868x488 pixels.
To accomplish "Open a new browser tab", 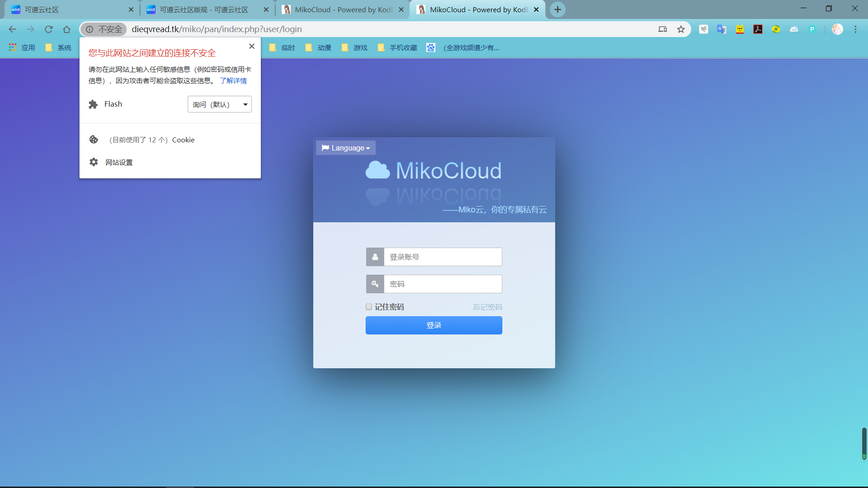I will pyautogui.click(x=558, y=9).
